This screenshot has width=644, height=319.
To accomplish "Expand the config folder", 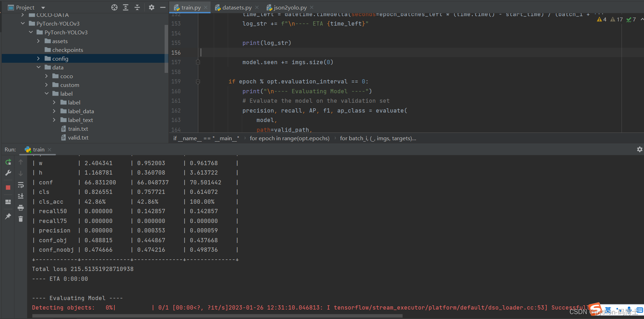I will [x=38, y=59].
